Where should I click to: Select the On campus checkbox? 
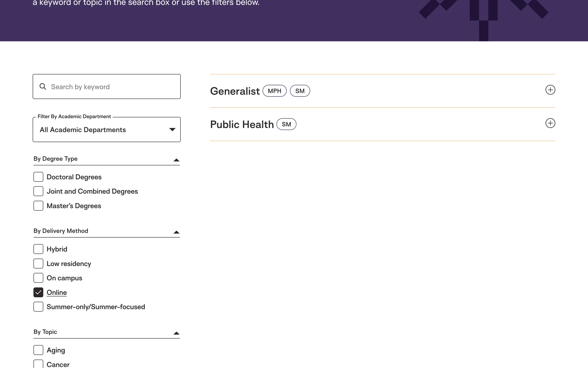(38, 278)
